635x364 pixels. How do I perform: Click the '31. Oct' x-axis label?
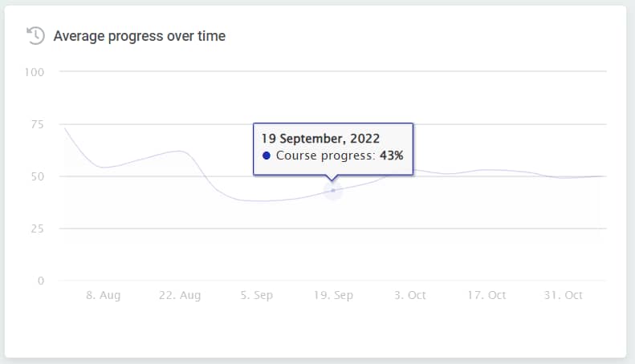(x=564, y=295)
